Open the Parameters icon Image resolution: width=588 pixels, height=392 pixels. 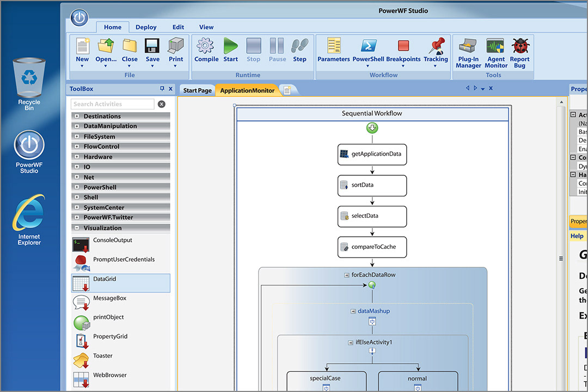[x=334, y=46]
